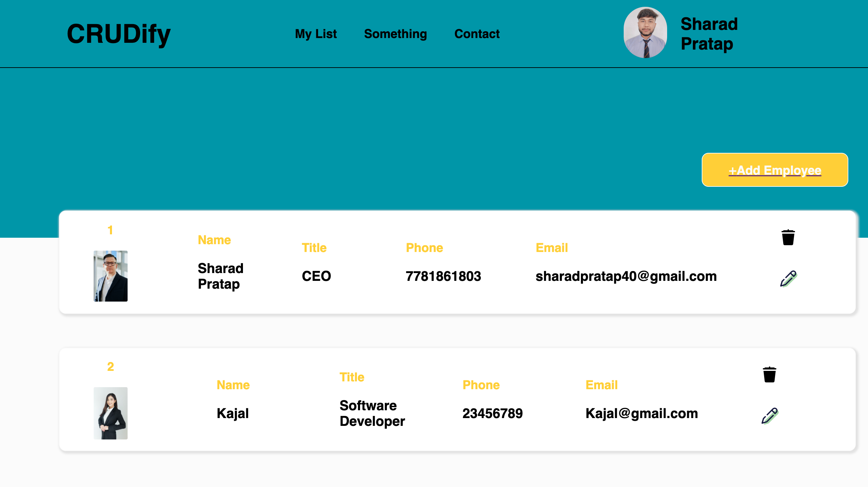Click the user profile avatar in header
Screen dimensions: 868x487
[x=645, y=33]
